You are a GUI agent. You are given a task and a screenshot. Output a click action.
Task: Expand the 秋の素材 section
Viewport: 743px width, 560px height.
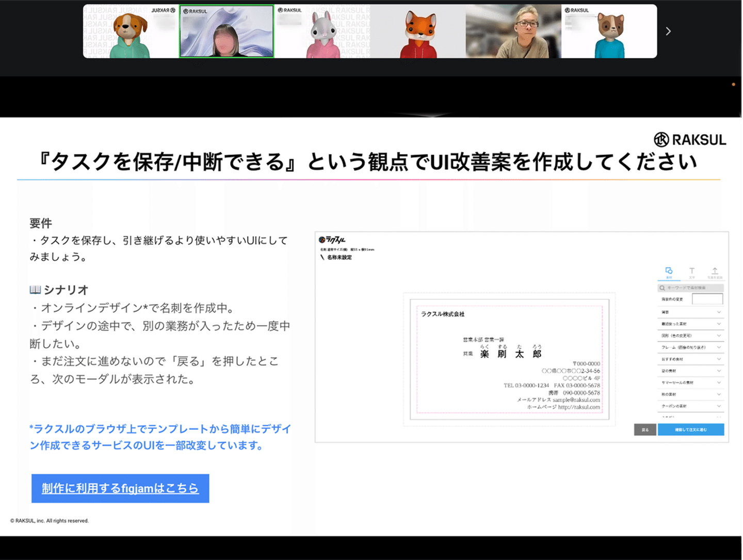(690, 394)
